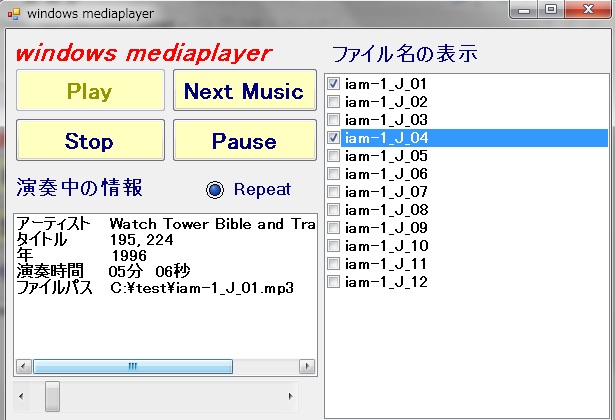615x420 pixels.
Task: Select the iam-1_J_05 file name text
Action: point(386,156)
